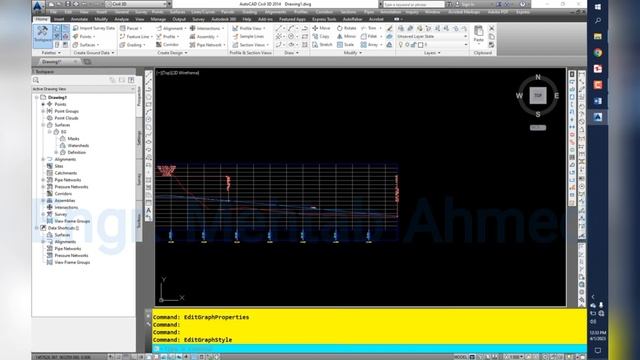Expand the Palettes panel title
Screen dimensions: 640x360
click(51, 53)
